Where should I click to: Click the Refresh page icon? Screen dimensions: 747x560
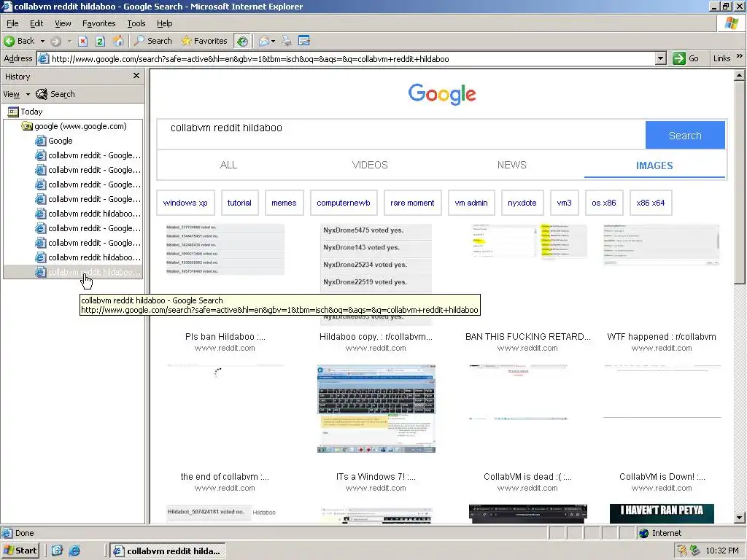(x=100, y=41)
